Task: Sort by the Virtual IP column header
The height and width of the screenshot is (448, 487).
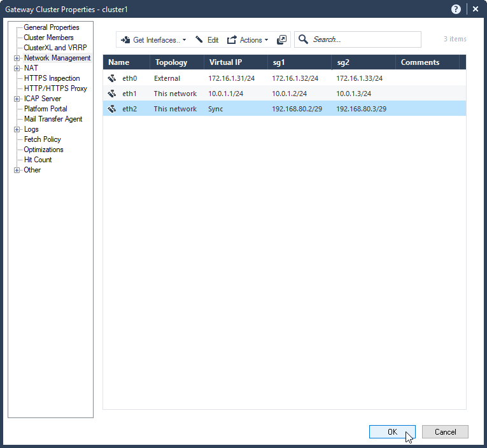Action: click(236, 62)
